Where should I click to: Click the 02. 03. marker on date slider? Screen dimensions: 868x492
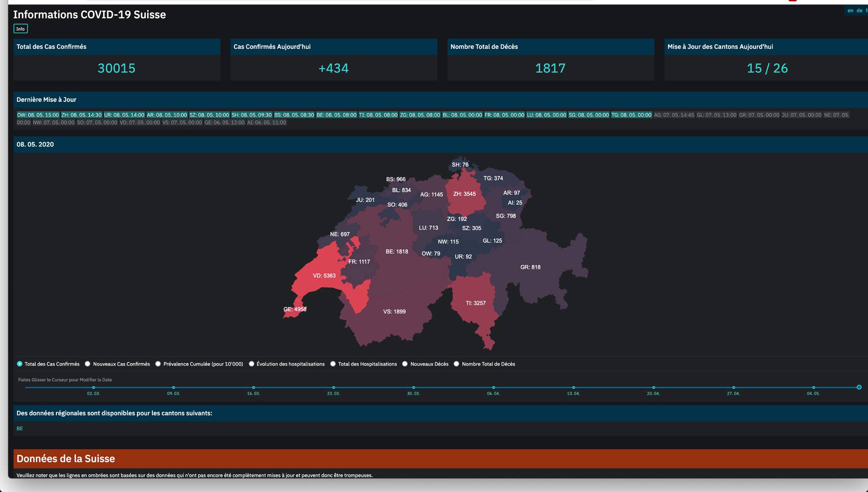coord(94,387)
